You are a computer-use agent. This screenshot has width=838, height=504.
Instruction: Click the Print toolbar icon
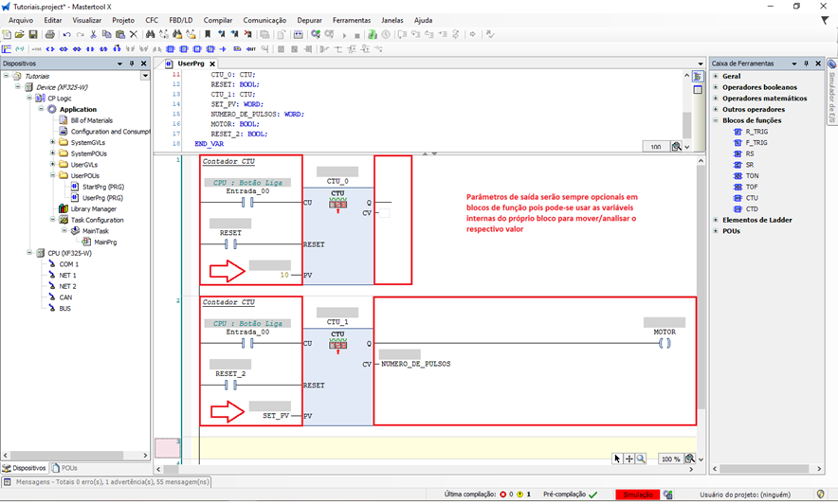49,34
